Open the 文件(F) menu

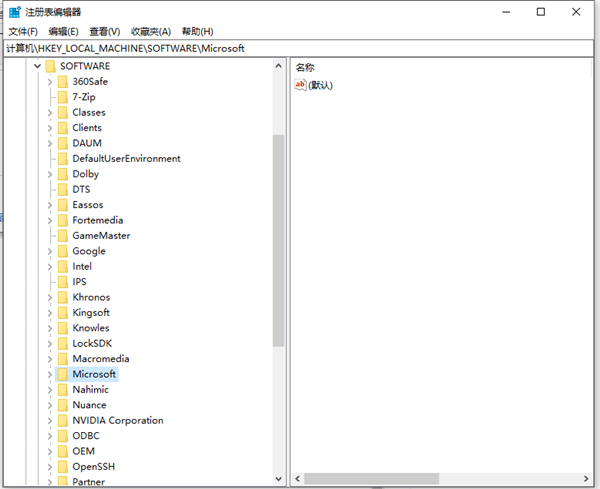(23, 32)
